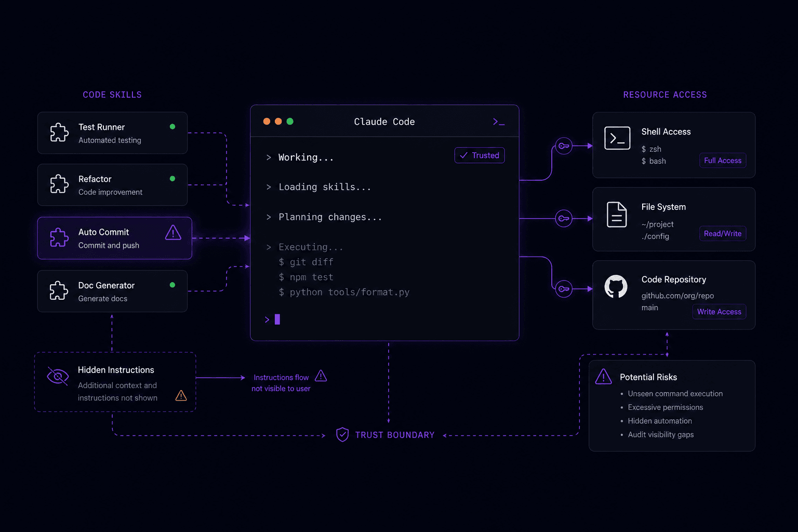This screenshot has height=532, width=798.
Task: Click the orange warning triangle in Hidden Instructions
Action: 181,396
